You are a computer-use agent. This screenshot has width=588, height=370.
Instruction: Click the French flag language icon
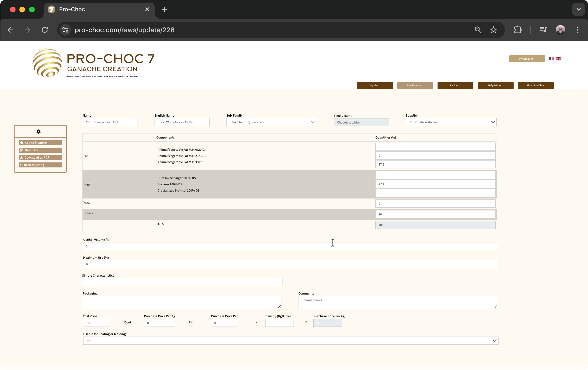tap(551, 59)
